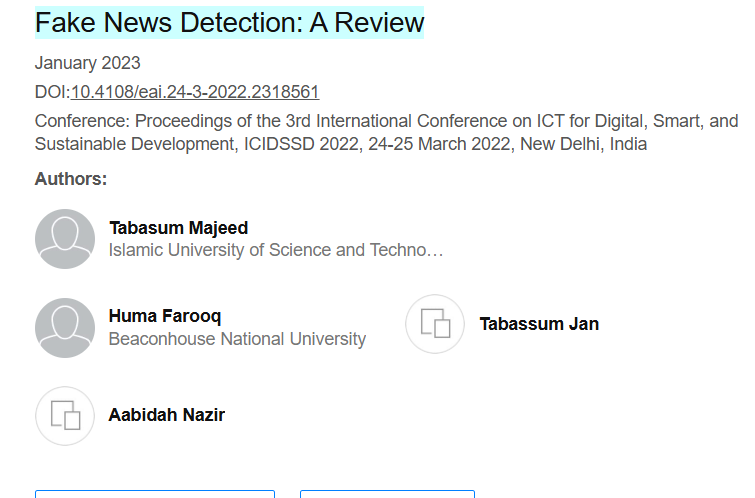Image resolution: width=755 pixels, height=498 pixels.
Task: Click the Authors section heading
Action: tap(71, 179)
